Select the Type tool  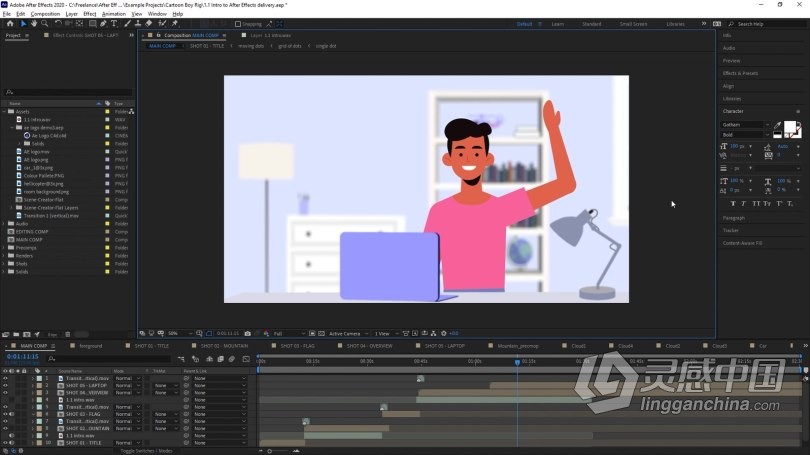click(x=114, y=24)
